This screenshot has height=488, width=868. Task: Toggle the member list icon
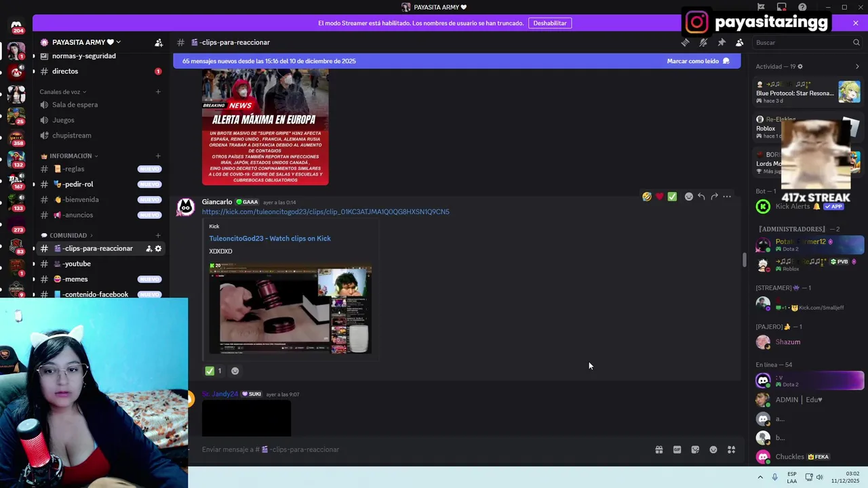point(739,42)
